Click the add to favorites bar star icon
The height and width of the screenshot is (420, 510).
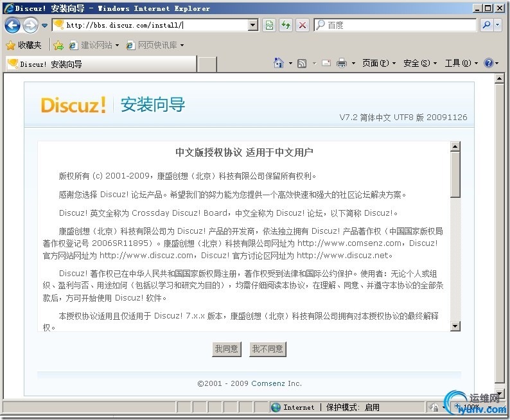click(x=58, y=46)
